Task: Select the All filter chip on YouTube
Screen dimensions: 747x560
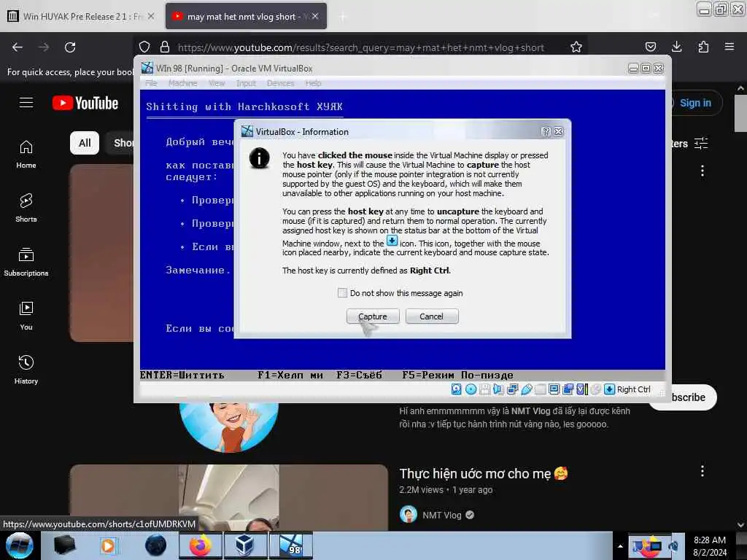Action: click(85, 143)
